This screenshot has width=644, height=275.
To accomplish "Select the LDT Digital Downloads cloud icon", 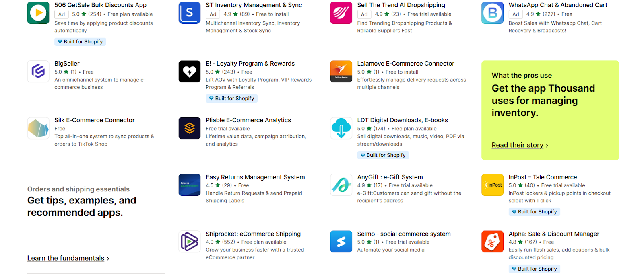I will coord(341,128).
